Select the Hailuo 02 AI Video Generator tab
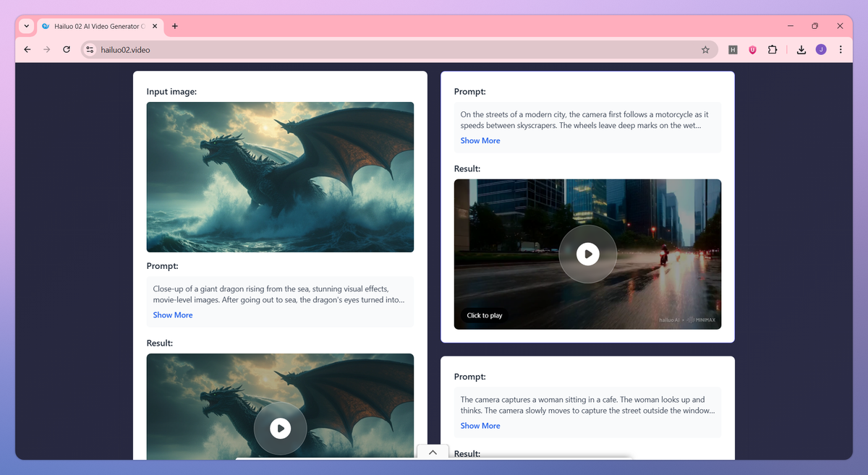868x475 pixels. pyautogui.click(x=91, y=26)
